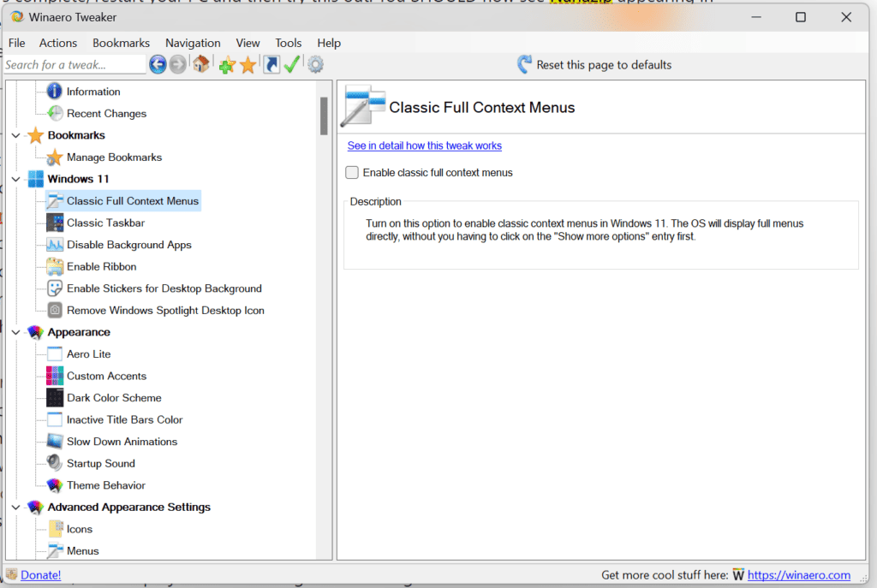Open the View menu
Screen dimensions: 877x588
coord(248,43)
